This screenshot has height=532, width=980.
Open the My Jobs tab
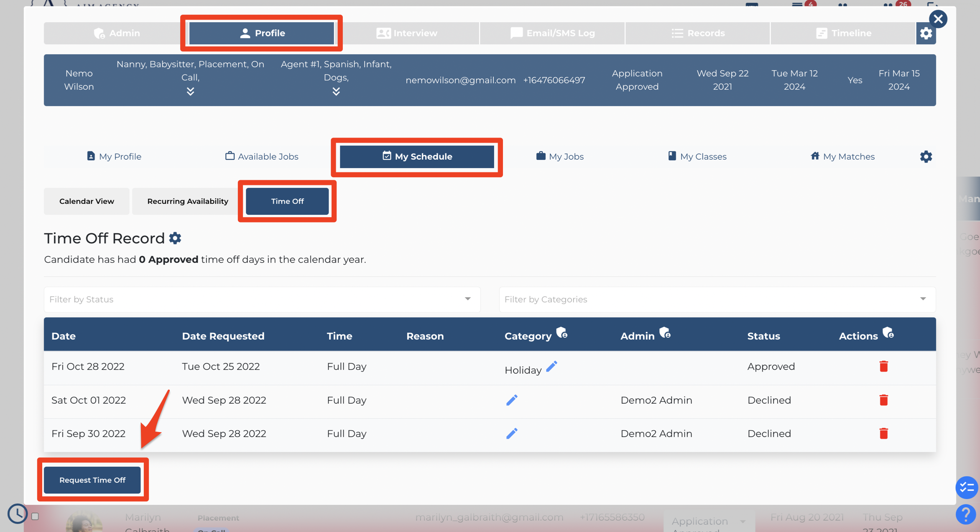click(x=560, y=157)
